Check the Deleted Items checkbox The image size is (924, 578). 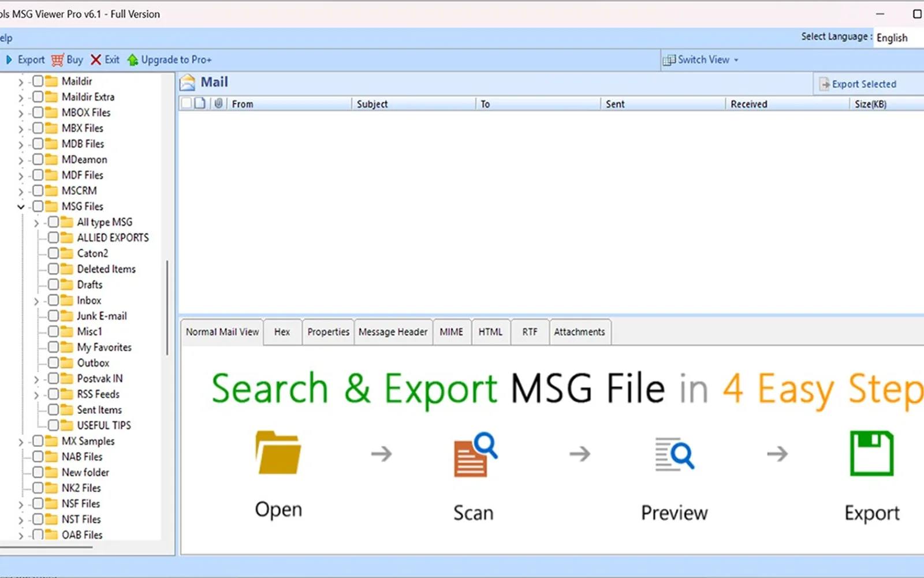pos(53,269)
